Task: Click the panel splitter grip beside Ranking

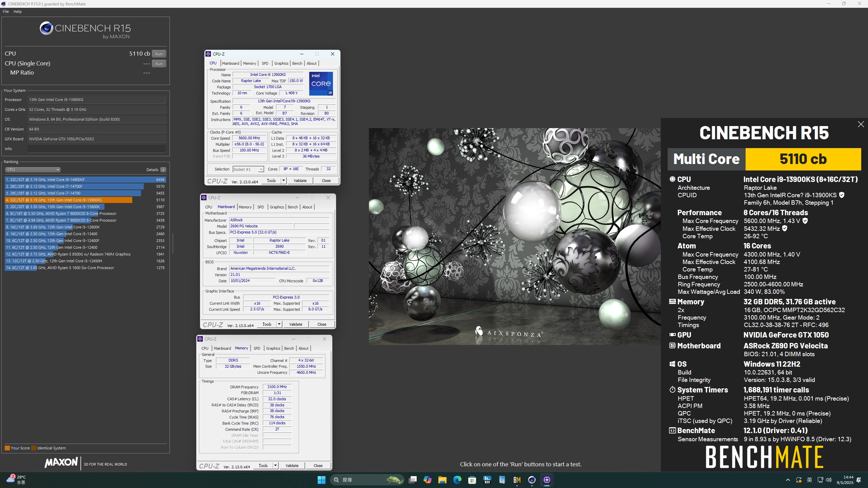Action: pos(173,243)
